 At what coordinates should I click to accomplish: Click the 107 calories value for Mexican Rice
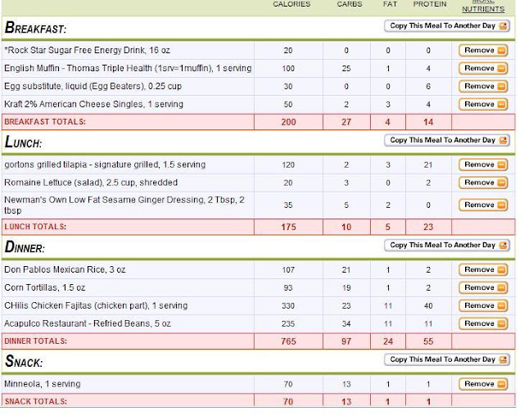click(x=288, y=270)
